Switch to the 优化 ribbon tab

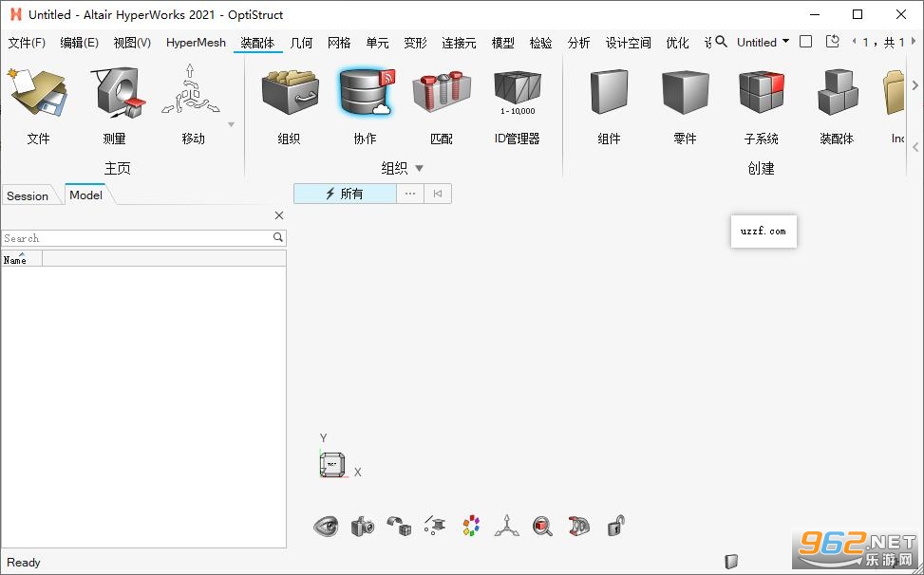pos(677,43)
